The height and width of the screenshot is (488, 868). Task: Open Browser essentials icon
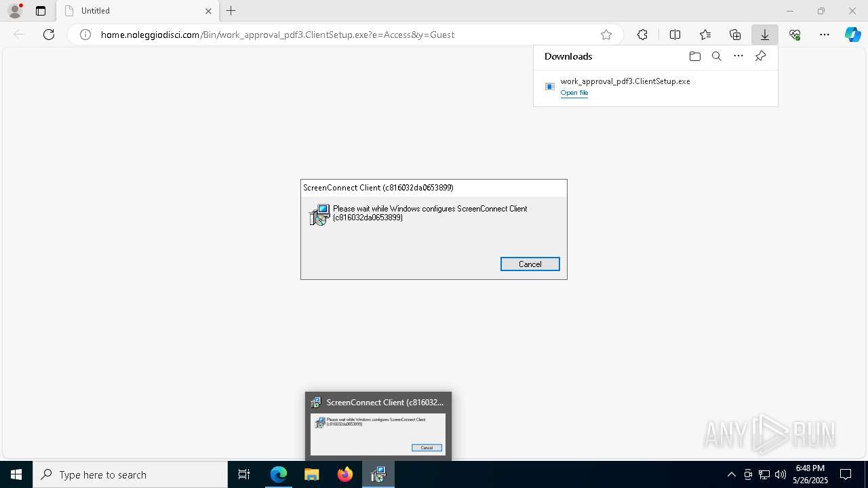[x=795, y=35]
